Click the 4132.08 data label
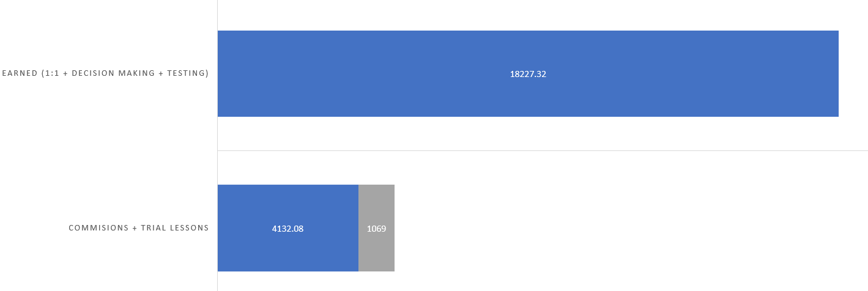The image size is (868, 291). point(287,229)
